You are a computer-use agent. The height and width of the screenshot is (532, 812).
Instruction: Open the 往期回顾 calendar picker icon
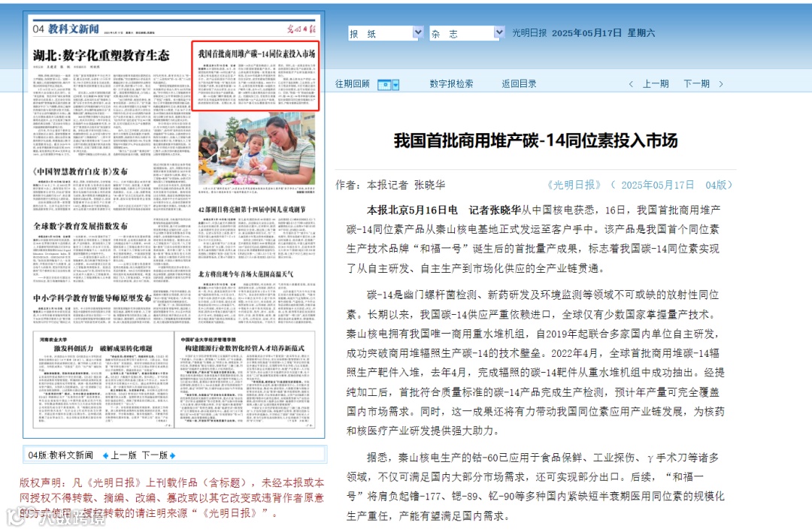click(389, 84)
